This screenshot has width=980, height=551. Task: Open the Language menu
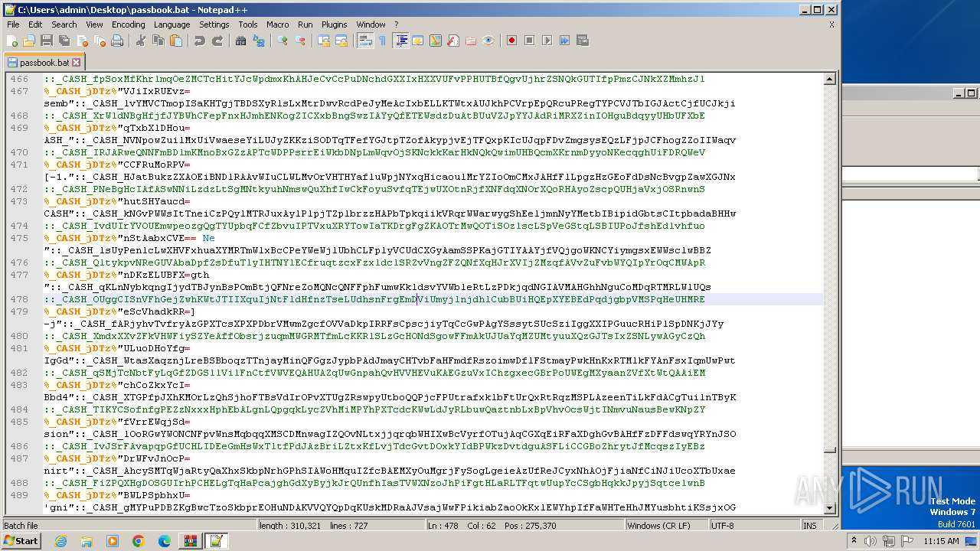(171, 24)
